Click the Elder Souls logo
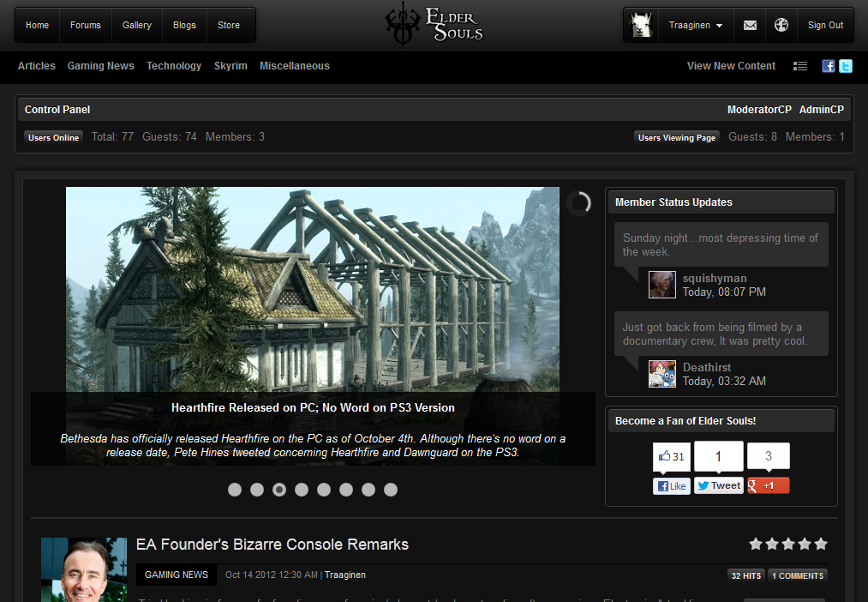Screen dimensions: 868x602 pos(434,24)
